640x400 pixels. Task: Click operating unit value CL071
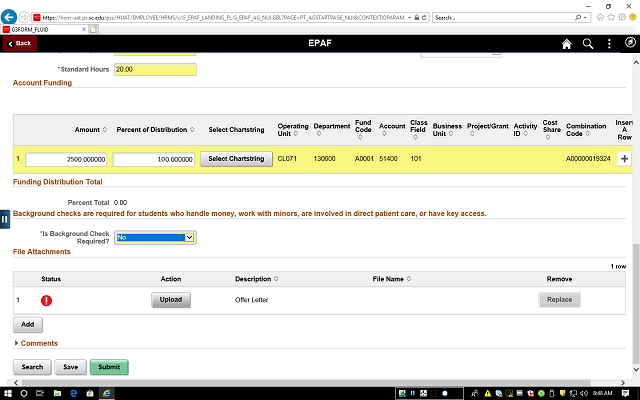coord(287,159)
